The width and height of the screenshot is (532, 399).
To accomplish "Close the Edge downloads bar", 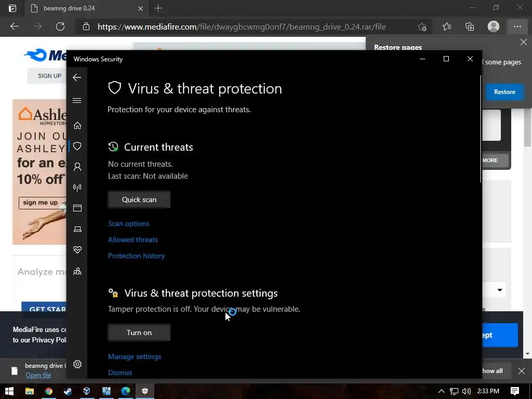I will pyautogui.click(x=522, y=371).
